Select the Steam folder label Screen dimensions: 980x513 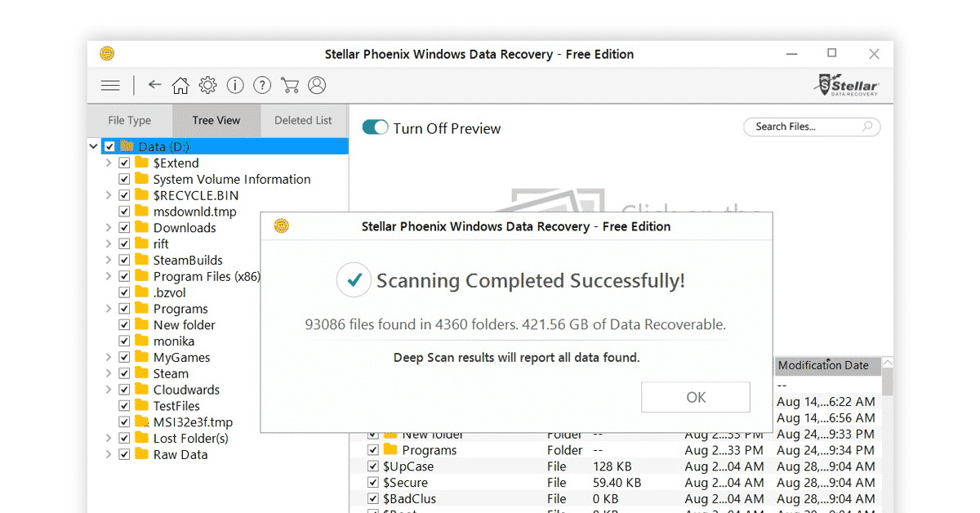coord(171,373)
